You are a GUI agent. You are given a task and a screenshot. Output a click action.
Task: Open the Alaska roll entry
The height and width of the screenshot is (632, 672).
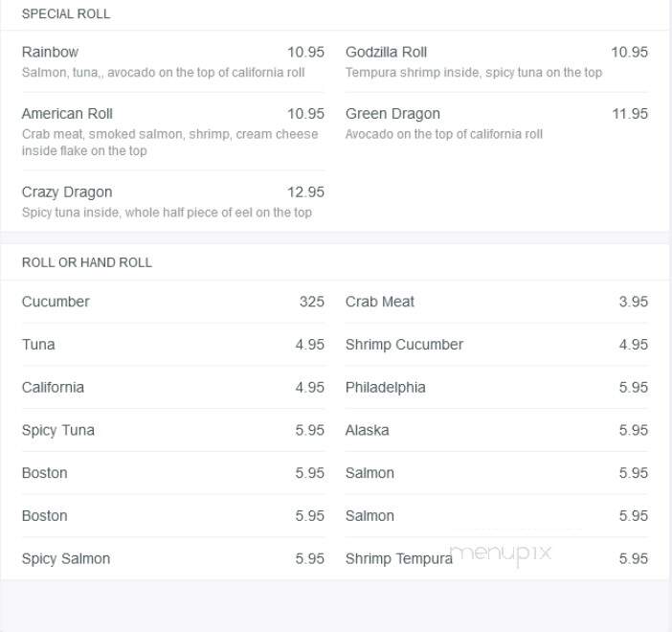[497, 430]
